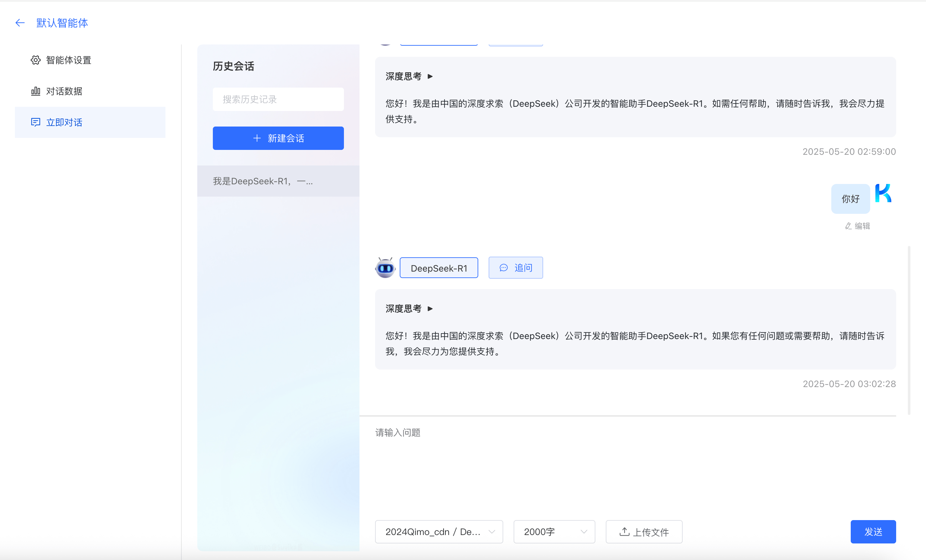Click the 搜索历史记录 search field
The height and width of the screenshot is (560, 926).
click(278, 99)
